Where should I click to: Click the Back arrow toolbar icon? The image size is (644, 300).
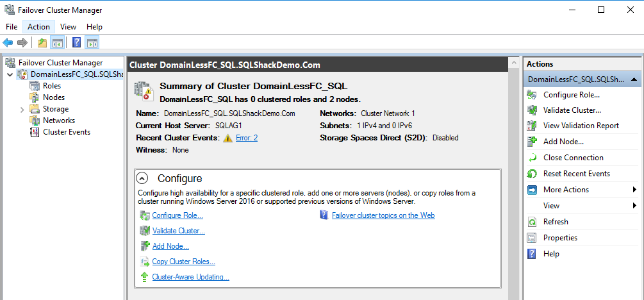click(x=8, y=42)
